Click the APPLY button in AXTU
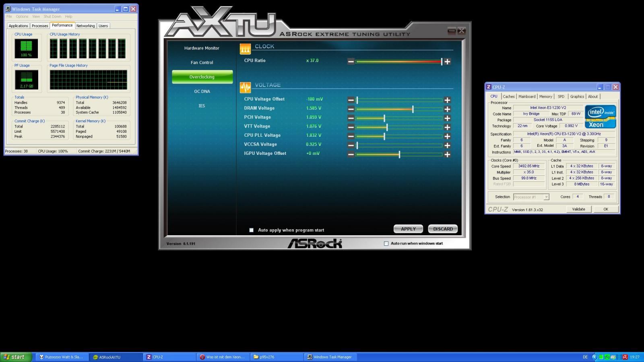The height and width of the screenshot is (362, 644). pyautogui.click(x=408, y=229)
